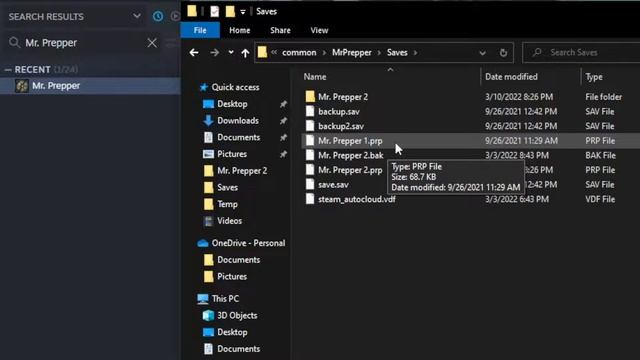Screen dimensions: 640x360
Task: Select Quick access in navigation pane
Action: click(235, 87)
